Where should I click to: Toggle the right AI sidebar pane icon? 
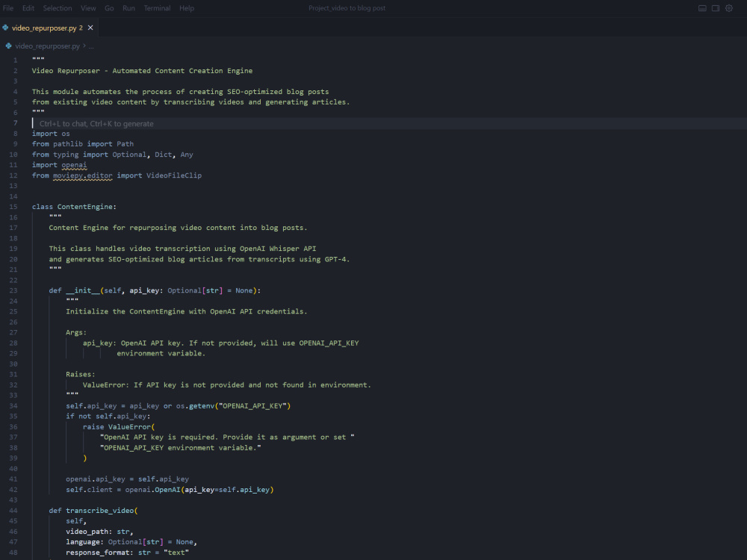(716, 8)
